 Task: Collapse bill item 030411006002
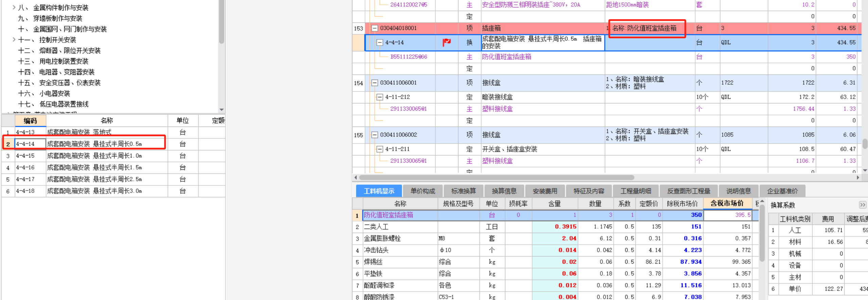pos(375,135)
